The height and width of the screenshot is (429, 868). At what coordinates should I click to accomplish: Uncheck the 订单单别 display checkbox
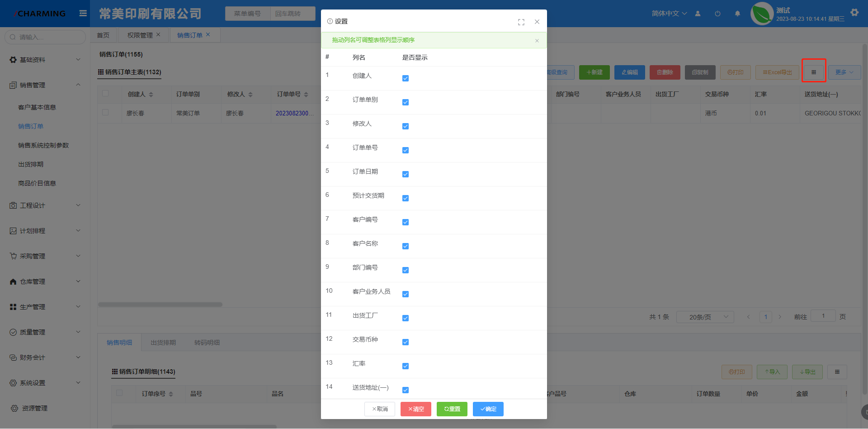[x=406, y=102]
